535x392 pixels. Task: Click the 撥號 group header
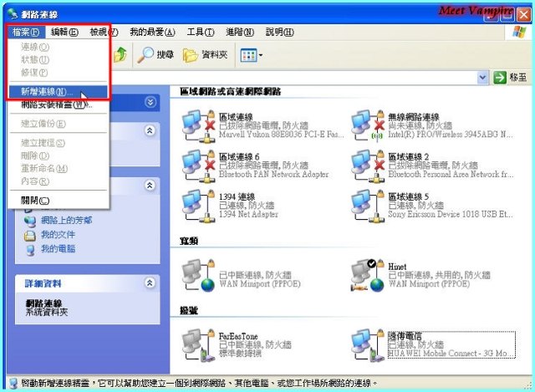189,310
